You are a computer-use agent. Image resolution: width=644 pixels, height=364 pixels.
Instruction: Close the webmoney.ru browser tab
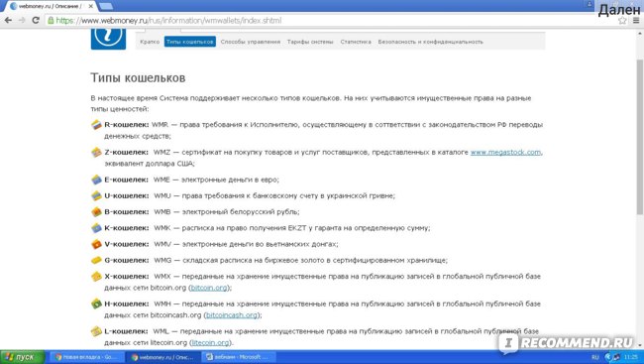[91, 6]
